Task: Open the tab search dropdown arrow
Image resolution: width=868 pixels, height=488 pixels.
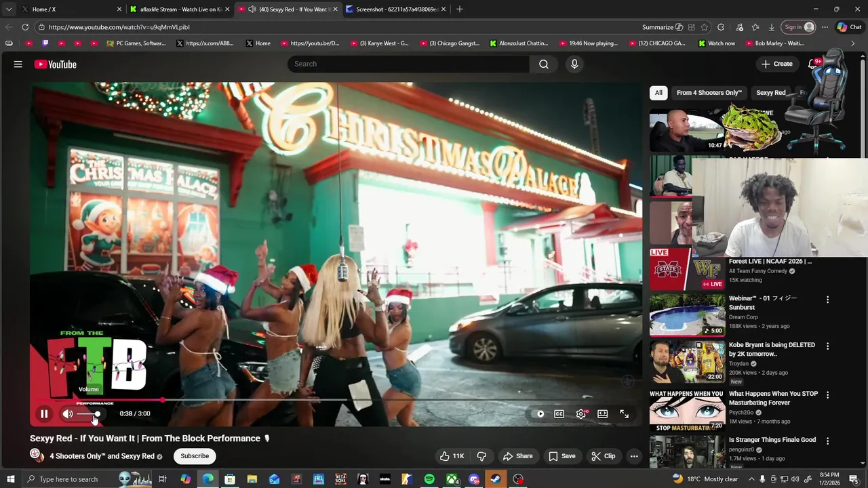Action: click(8, 9)
